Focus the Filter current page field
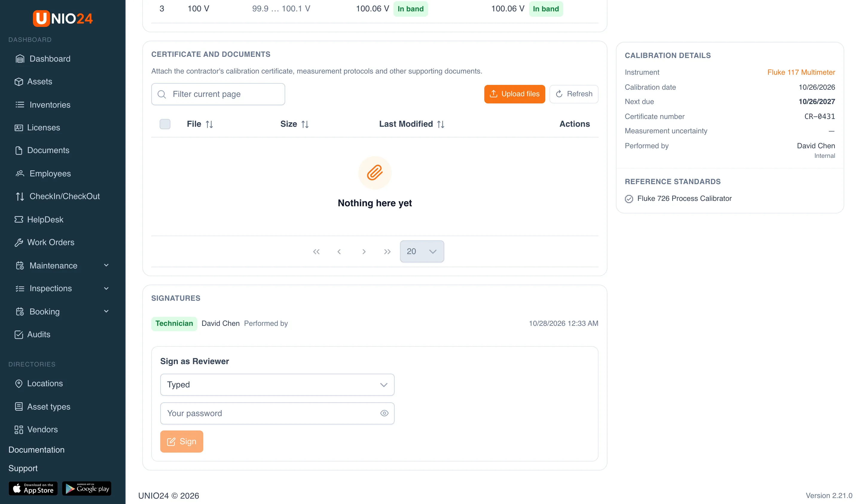Viewport: 861px width, 504px height. tap(218, 94)
